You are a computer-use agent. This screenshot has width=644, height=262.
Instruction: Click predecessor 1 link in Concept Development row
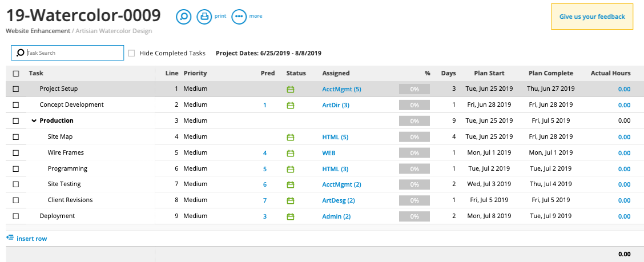[265, 105]
